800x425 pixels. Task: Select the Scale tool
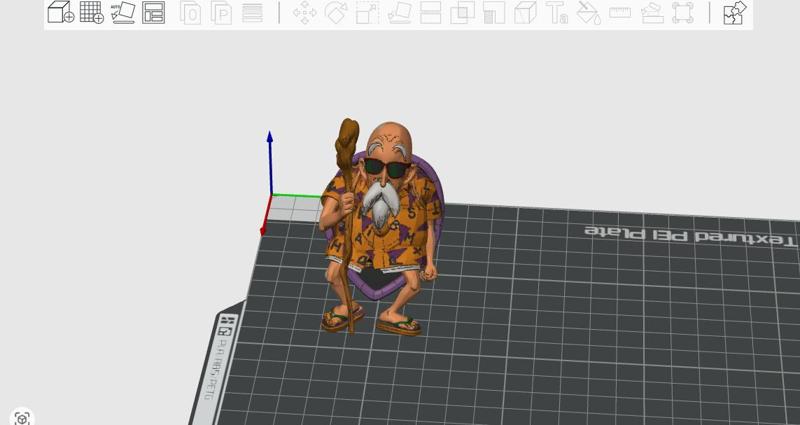pos(367,13)
